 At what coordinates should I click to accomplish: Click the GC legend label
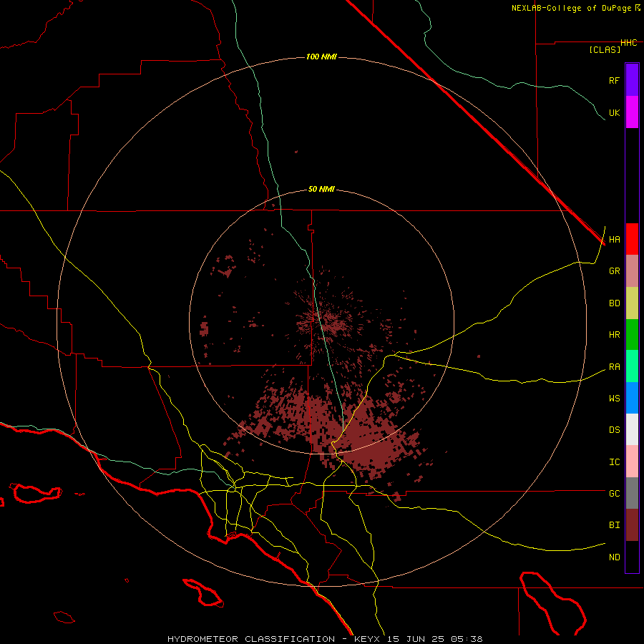coord(614,494)
